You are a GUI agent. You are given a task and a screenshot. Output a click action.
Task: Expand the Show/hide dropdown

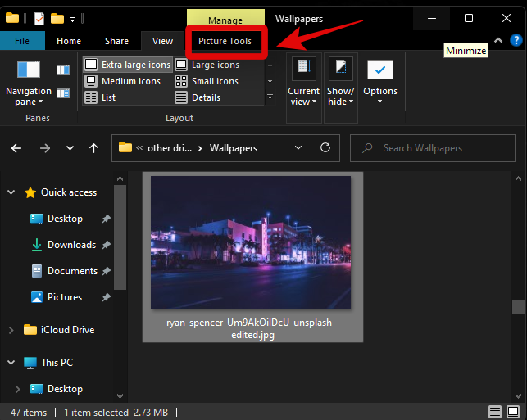point(341,84)
